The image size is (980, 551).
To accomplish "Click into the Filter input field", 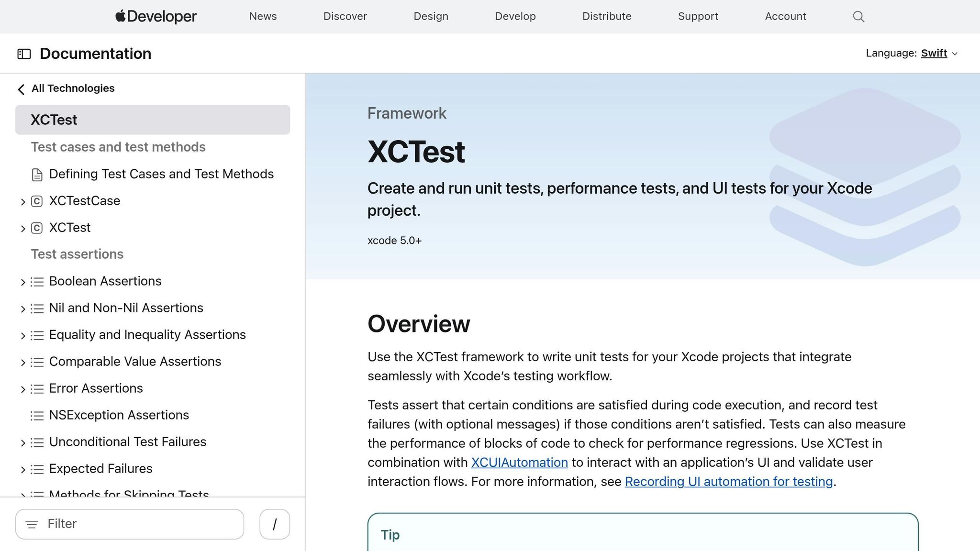I will 139,524.
